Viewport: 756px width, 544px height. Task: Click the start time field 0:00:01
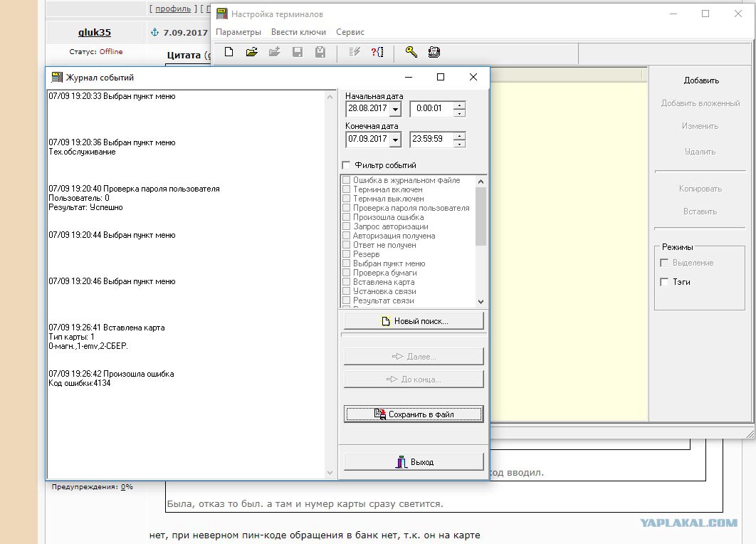pyautogui.click(x=431, y=108)
